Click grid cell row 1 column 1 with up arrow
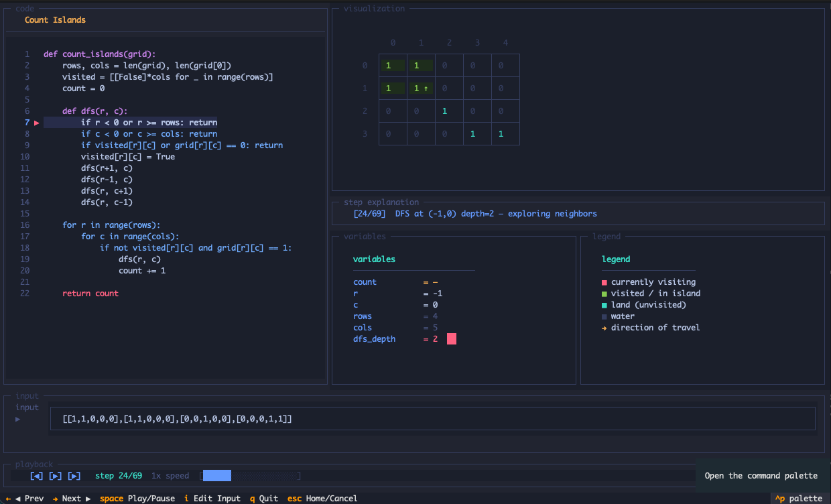Screen dimensions: 831x504 (421, 88)
